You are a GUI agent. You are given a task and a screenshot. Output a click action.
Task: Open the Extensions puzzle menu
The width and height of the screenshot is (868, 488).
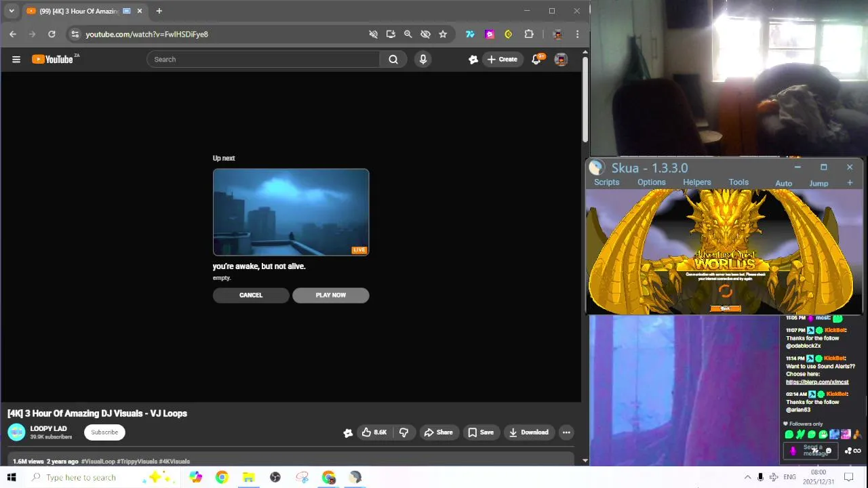pyautogui.click(x=529, y=34)
